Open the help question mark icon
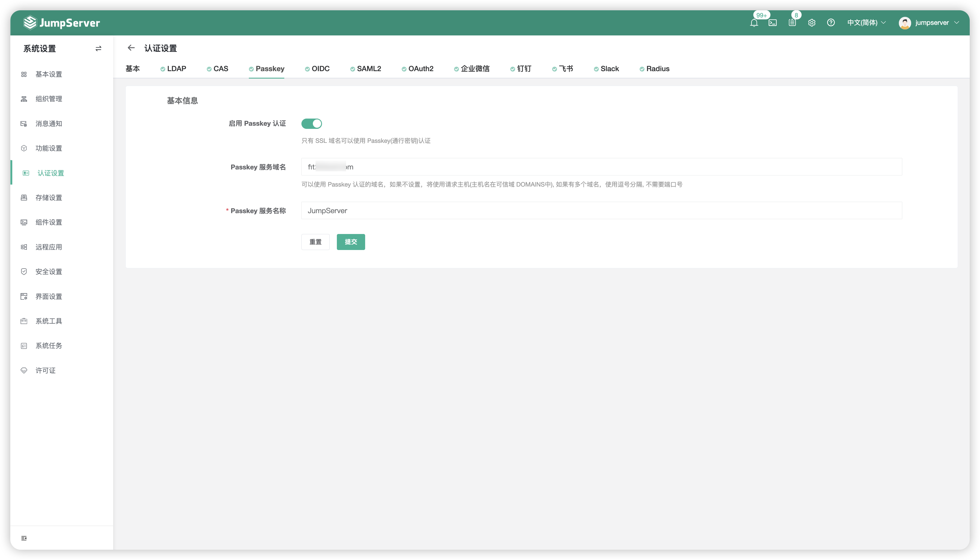This screenshot has width=980, height=560. click(831, 23)
